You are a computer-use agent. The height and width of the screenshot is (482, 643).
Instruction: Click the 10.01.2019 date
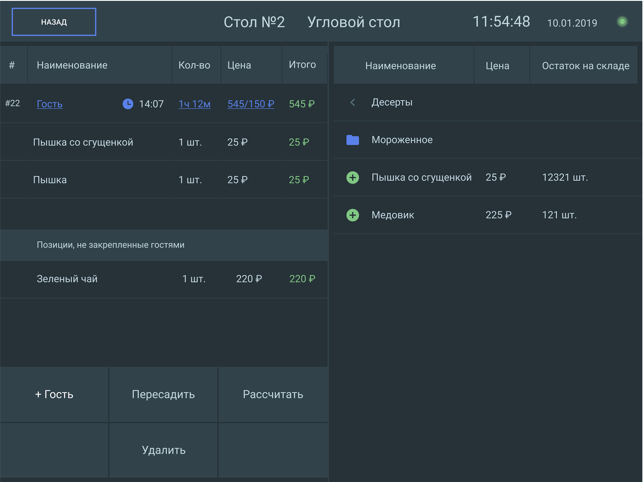click(x=572, y=23)
